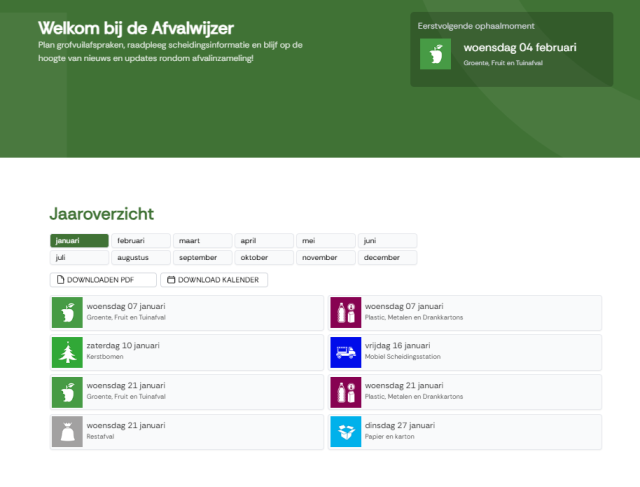Image resolution: width=640 pixels, height=487 pixels.
Task: Open the maart month tab
Action: tap(202, 240)
